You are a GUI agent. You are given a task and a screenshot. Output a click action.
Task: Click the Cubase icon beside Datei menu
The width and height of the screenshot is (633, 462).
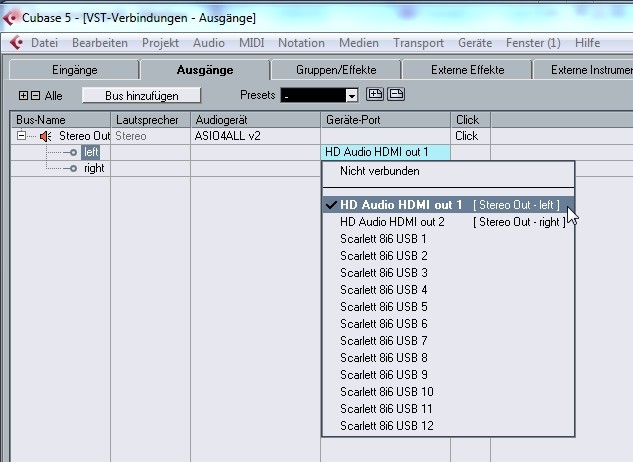click(x=16, y=42)
